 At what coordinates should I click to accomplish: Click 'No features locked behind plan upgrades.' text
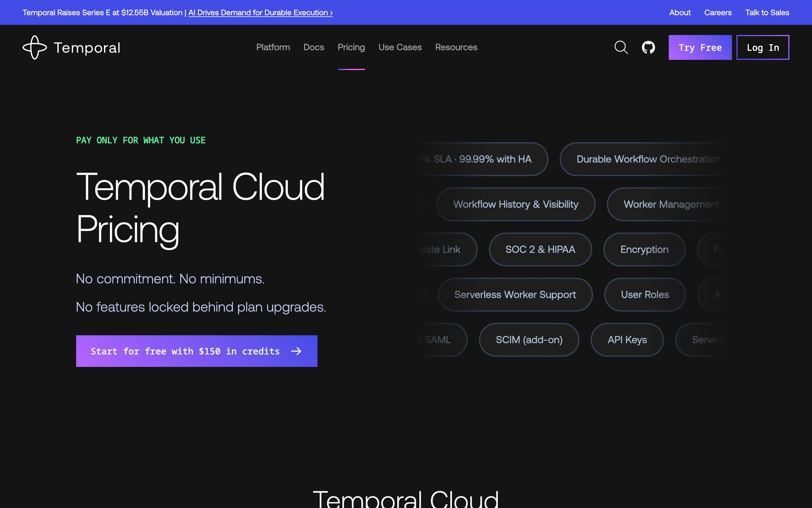pos(201,307)
